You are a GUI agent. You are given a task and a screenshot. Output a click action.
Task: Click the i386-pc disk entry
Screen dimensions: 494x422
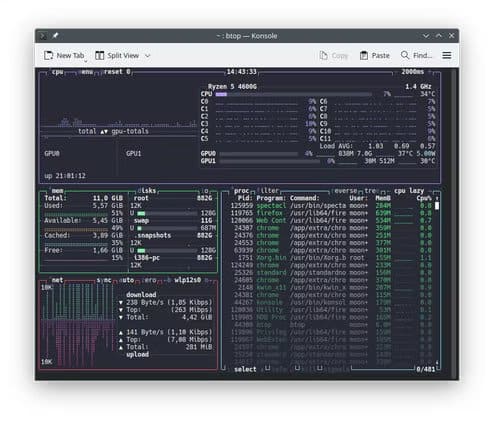(172, 258)
